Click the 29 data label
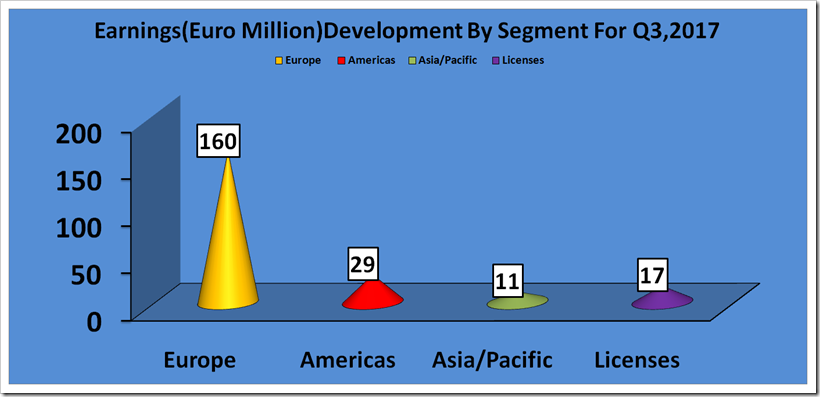The image size is (820, 397). point(363,264)
